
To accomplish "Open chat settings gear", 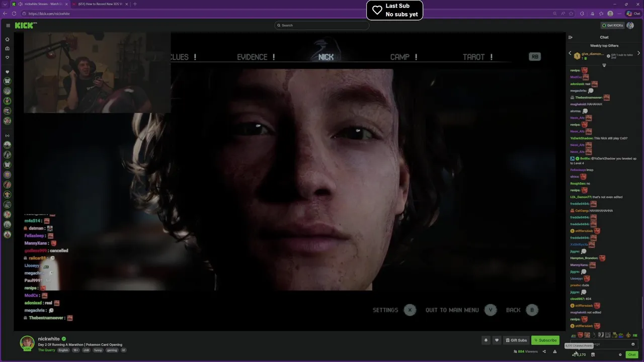I will tap(620, 354).
